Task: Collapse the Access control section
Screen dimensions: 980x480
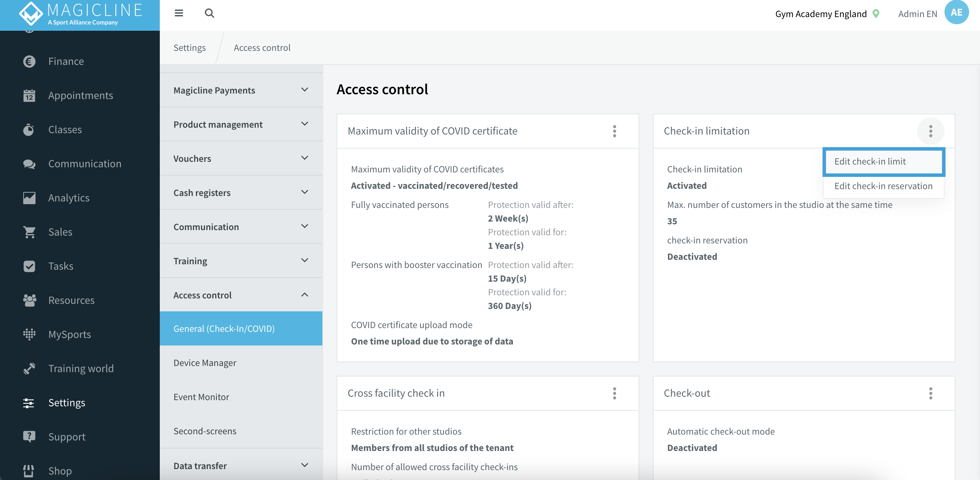Action: 241,295
